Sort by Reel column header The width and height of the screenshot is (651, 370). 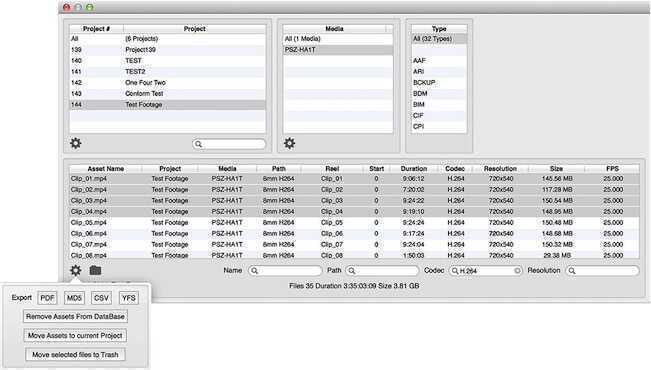click(332, 169)
